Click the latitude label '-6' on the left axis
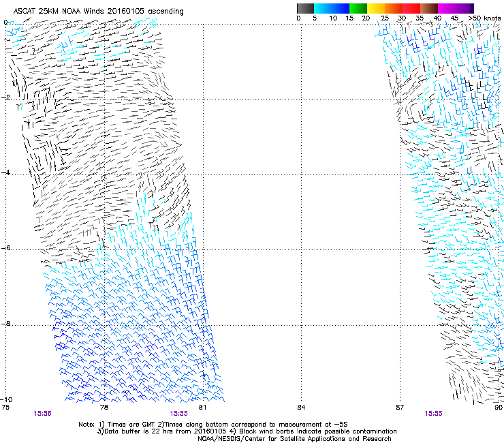The image size is (504, 443). pyautogui.click(x=5, y=248)
